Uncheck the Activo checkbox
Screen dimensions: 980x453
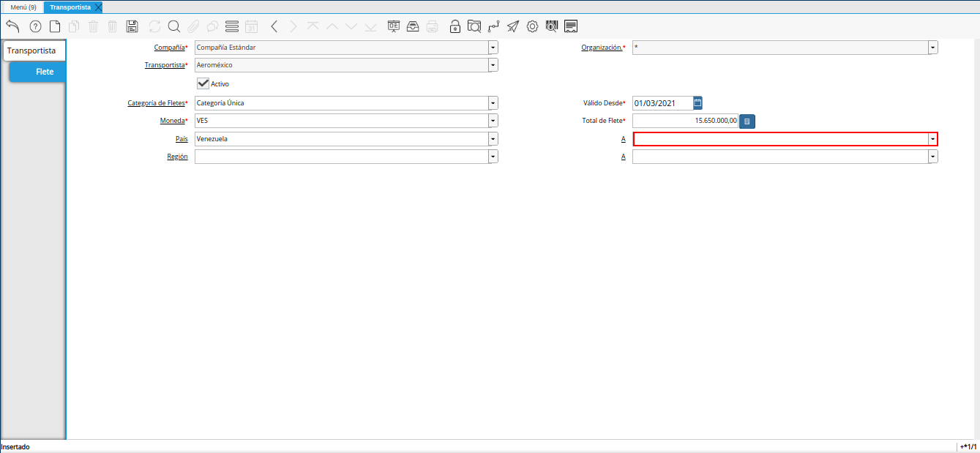point(203,83)
